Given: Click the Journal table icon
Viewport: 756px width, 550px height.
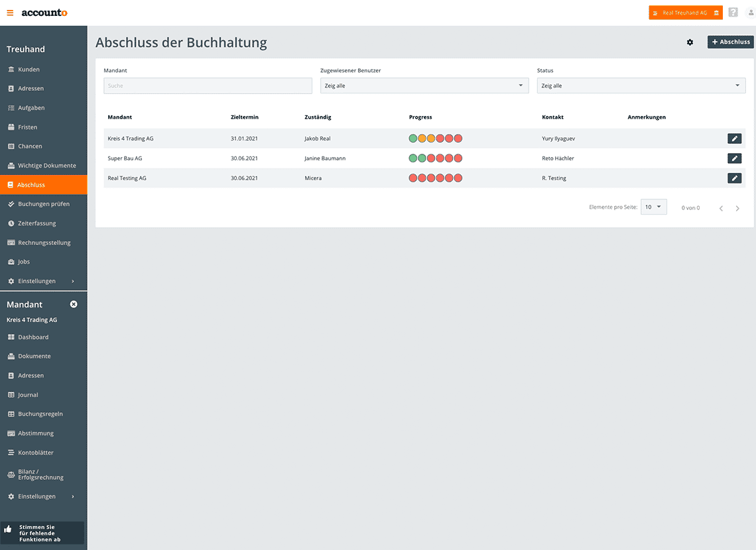Looking at the screenshot, I should [11, 395].
